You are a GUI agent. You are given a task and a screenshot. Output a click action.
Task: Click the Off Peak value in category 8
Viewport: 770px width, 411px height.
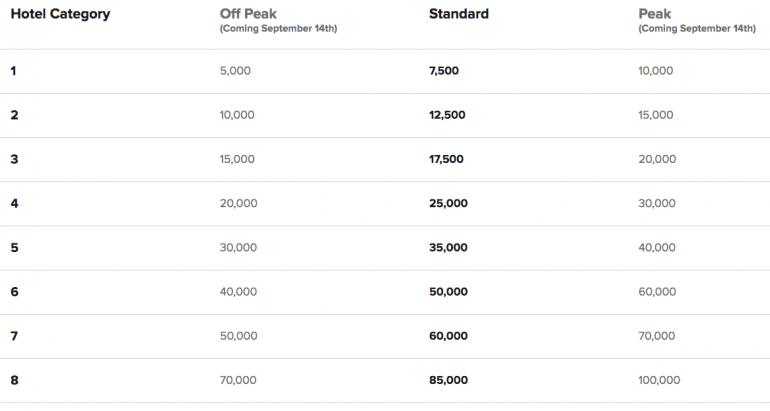[x=238, y=380]
